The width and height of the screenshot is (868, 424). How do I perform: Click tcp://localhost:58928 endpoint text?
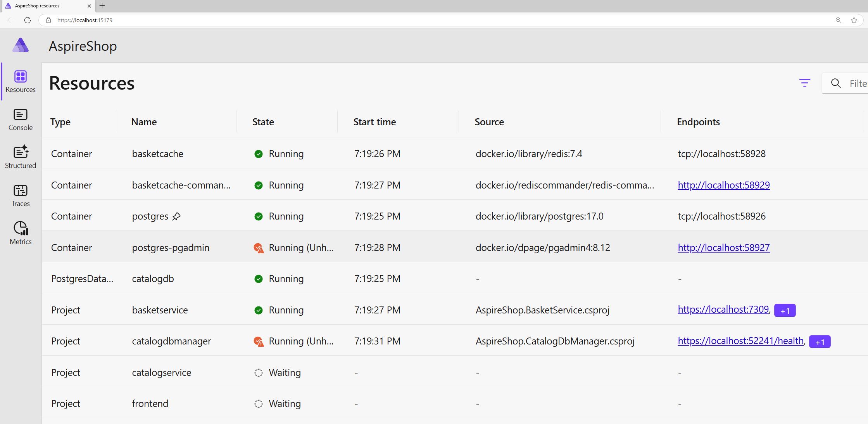[x=721, y=154]
